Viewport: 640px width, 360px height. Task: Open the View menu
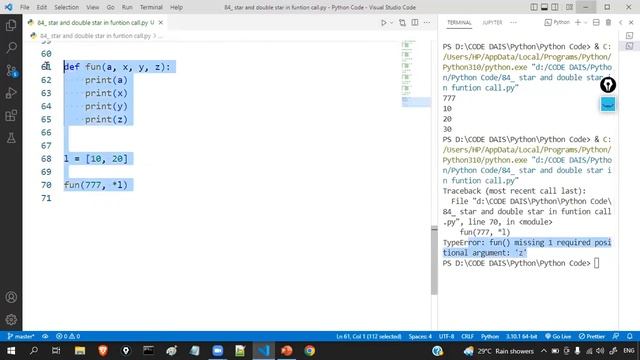coord(93,7)
